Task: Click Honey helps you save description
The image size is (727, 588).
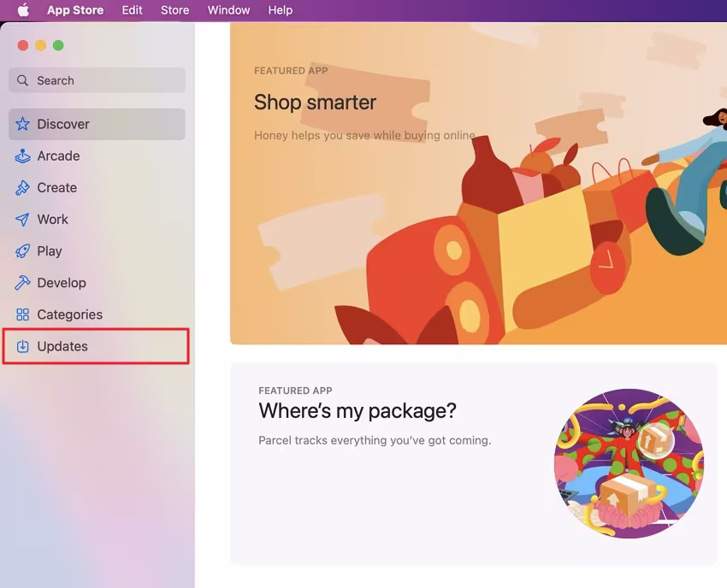Action: point(364,135)
